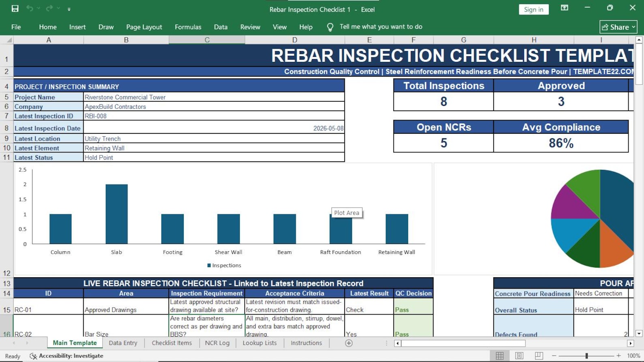Select column D header
The width and height of the screenshot is (644, 362).
pyautogui.click(x=295, y=40)
